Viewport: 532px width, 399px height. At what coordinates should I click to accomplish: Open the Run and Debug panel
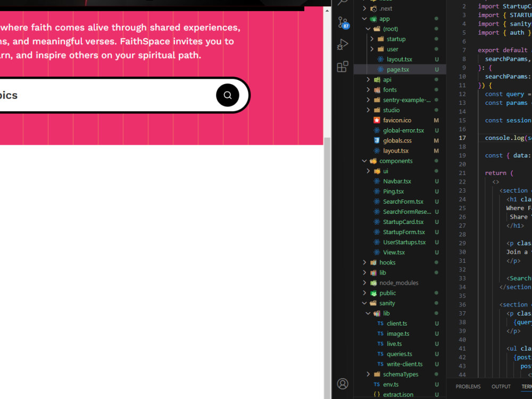click(343, 44)
